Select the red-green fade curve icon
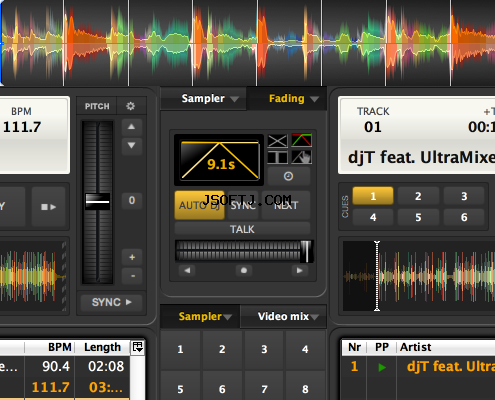Viewport: 495px width, 400px height. [302, 140]
